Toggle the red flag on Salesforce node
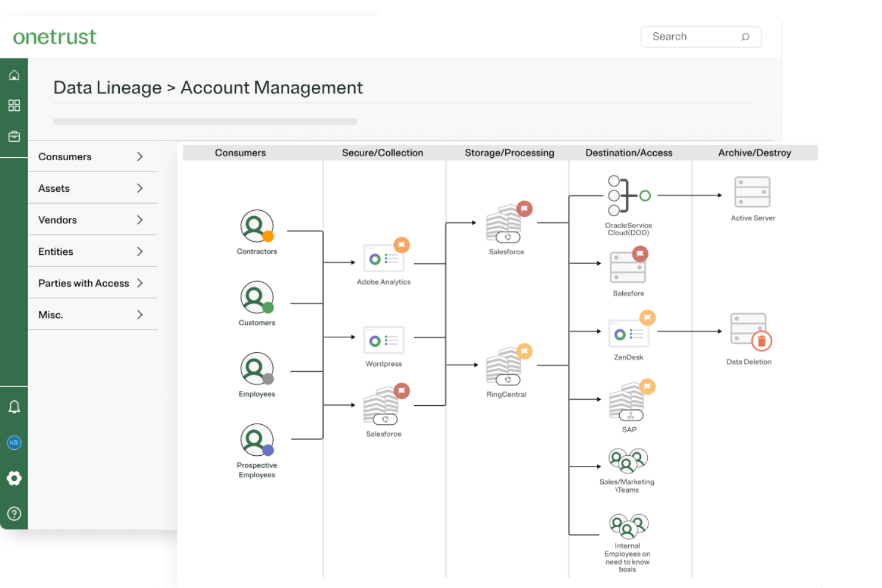Screen dimensions: 882x588 click(x=524, y=209)
